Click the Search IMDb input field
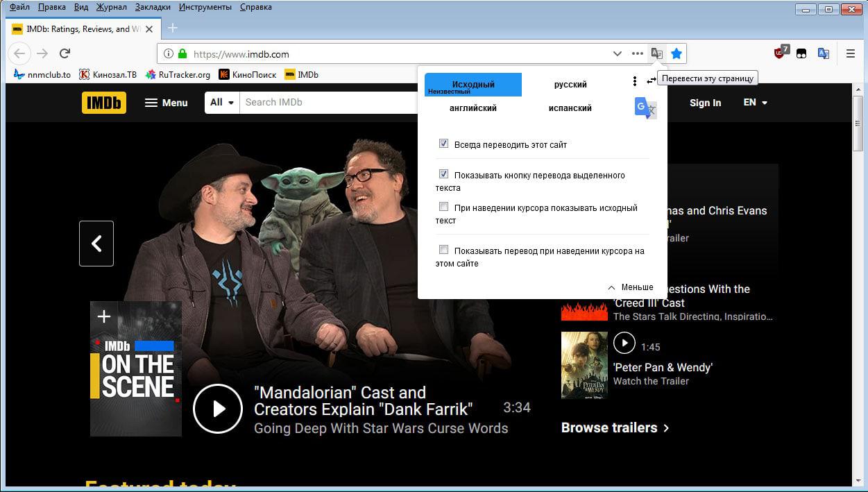The height and width of the screenshot is (492, 868). pyautogui.click(x=329, y=103)
